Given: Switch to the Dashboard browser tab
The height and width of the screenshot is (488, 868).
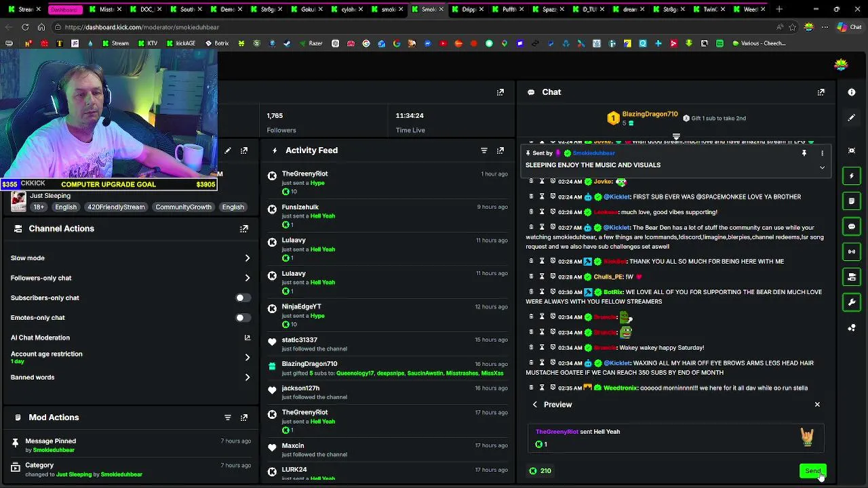Looking at the screenshot, I should (64, 9).
